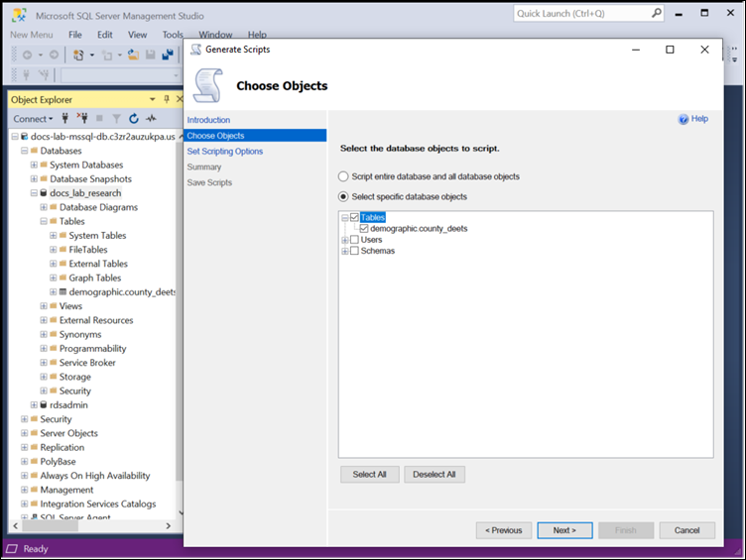The image size is (746, 560).
Task: Open the File menu
Action: 75,35
